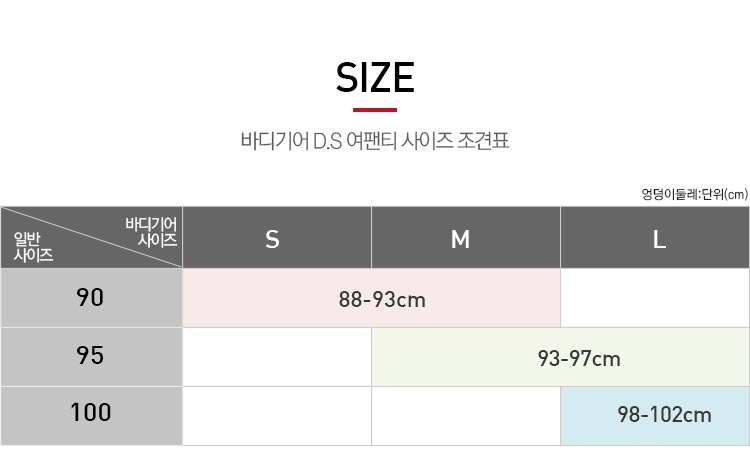
Task: Click the 바디기어 사이즈 label in header
Action: [x=151, y=232]
